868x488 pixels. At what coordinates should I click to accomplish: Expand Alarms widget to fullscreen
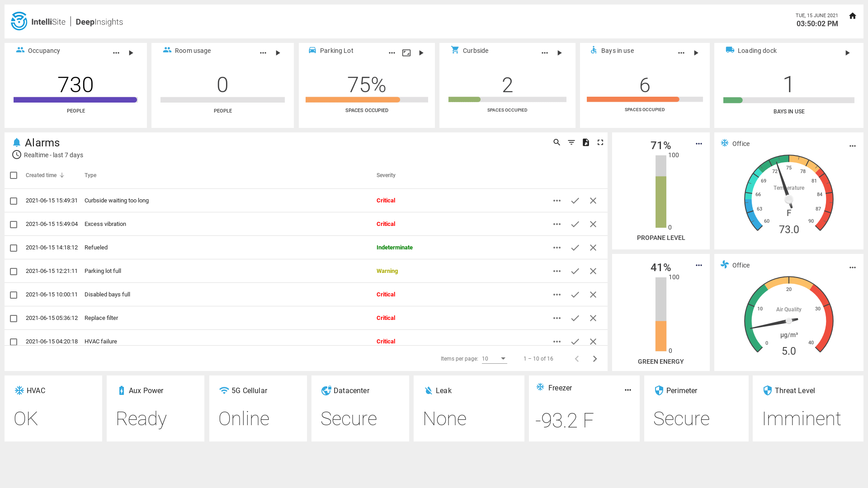[x=600, y=142]
